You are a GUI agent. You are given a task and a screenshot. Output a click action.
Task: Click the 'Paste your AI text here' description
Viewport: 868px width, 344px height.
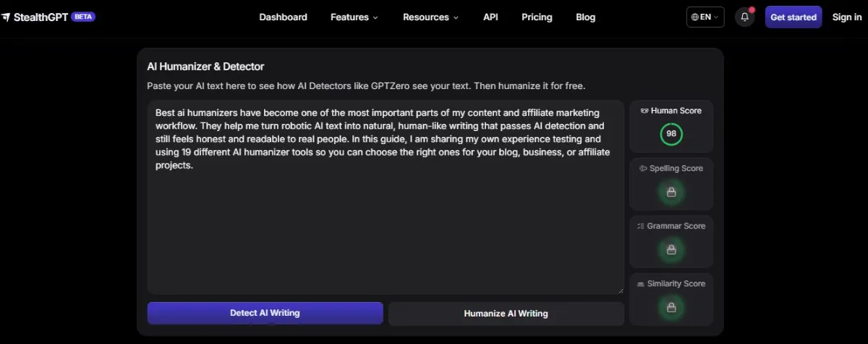[x=366, y=86]
